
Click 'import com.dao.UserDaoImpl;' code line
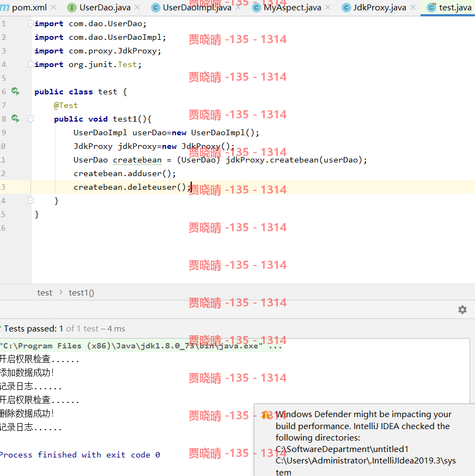tap(100, 37)
